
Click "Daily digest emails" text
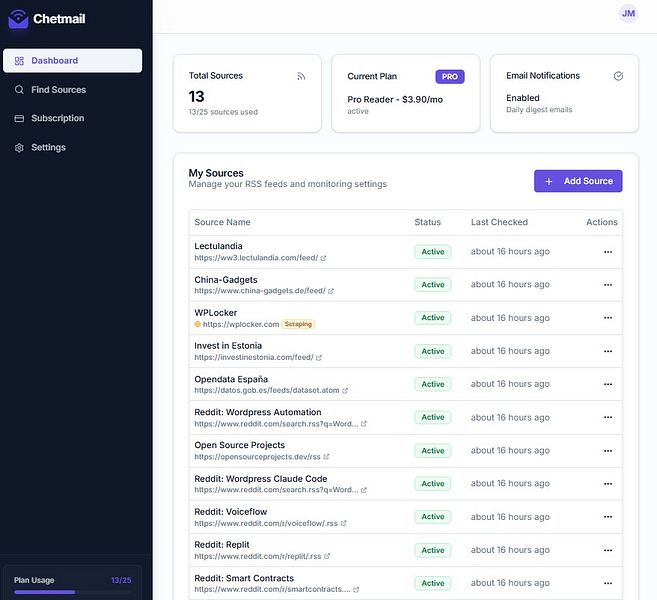pos(539,110)
